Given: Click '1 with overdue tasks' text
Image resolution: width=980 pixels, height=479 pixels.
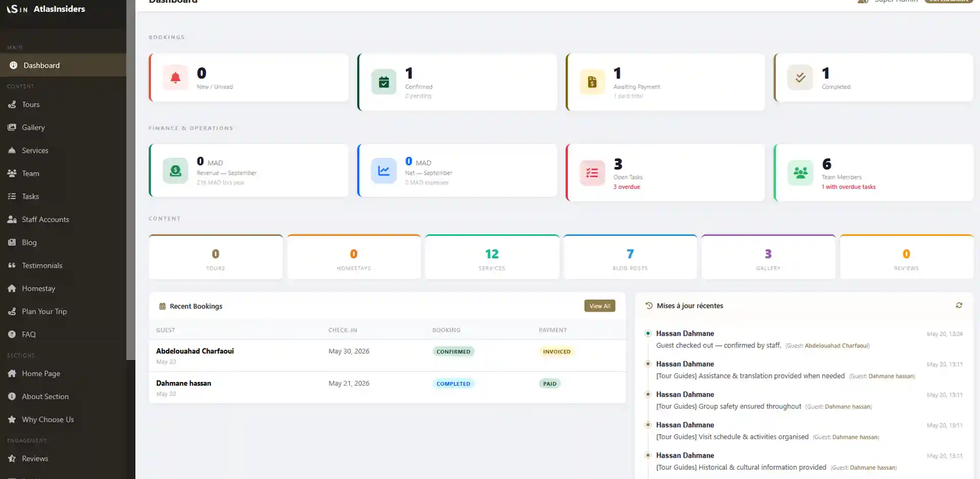Looking at the screenshot, I should pos(848,187).
